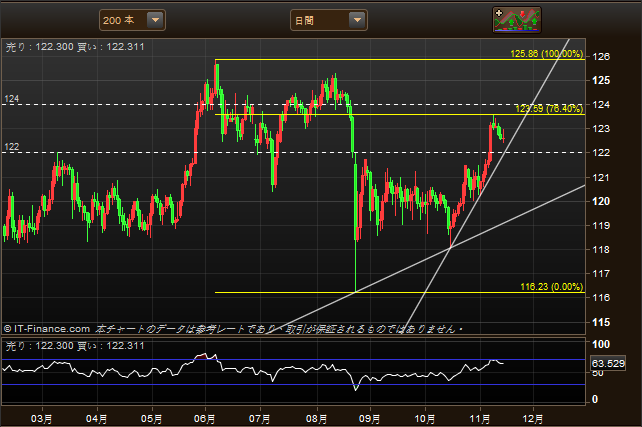Select the 日間 timeframe field
The height and width of the screenshot is (427, 642).
(x=329, y=20)
